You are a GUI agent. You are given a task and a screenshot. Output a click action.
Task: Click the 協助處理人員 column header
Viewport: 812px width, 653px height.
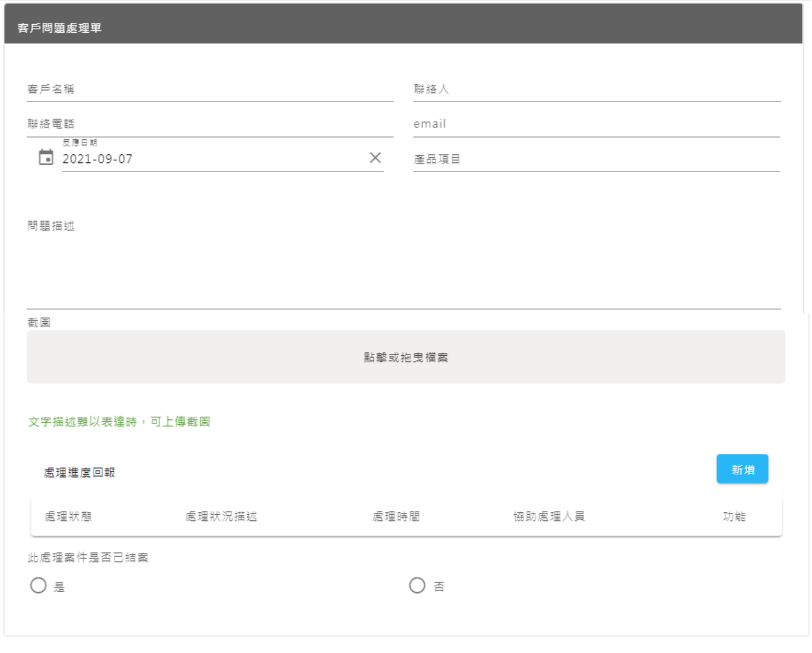pyautogui.click(x=548, y=516)
